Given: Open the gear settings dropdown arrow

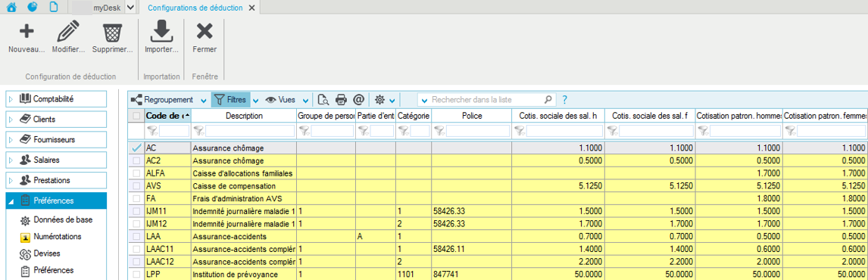Looking at the screenshot, I should (392, 100).
